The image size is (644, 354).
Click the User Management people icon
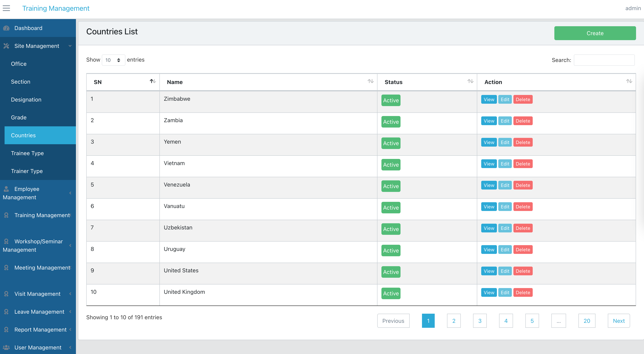(6, 347)
